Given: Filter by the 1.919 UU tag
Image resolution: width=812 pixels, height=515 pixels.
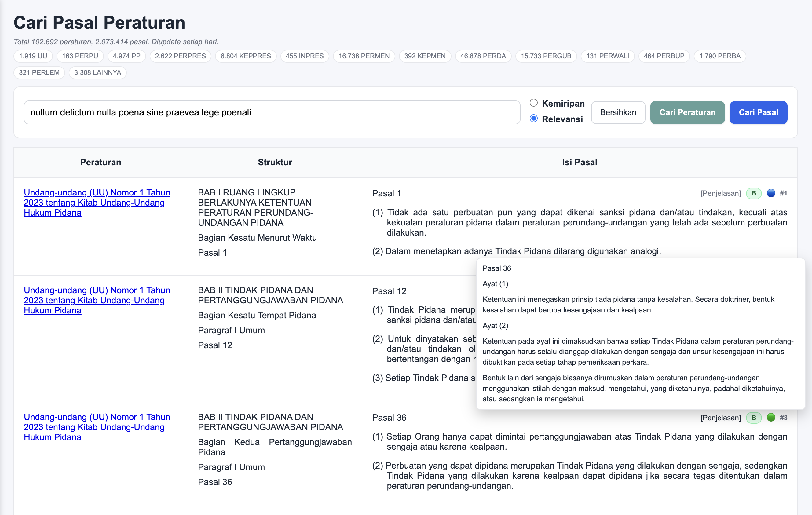Looking at the screenshot, I should tap(33, 56).
